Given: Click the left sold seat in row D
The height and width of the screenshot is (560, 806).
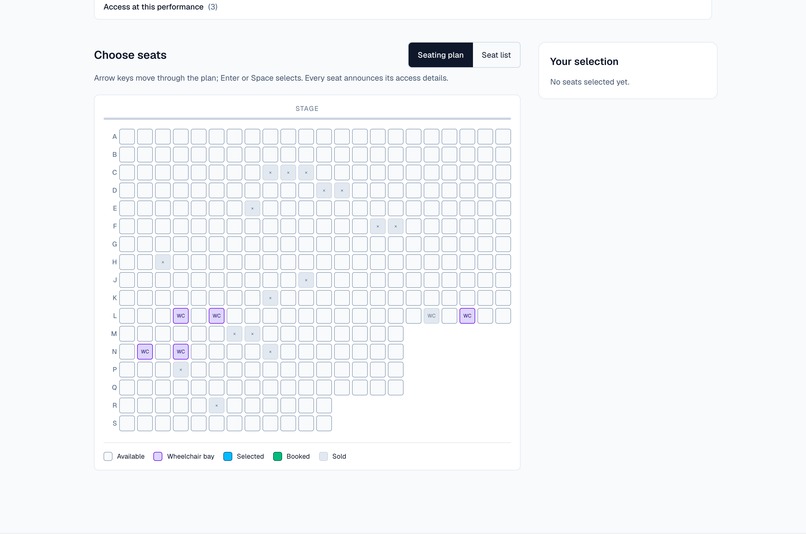Looking at the screenshot, I should click(324, 190).
